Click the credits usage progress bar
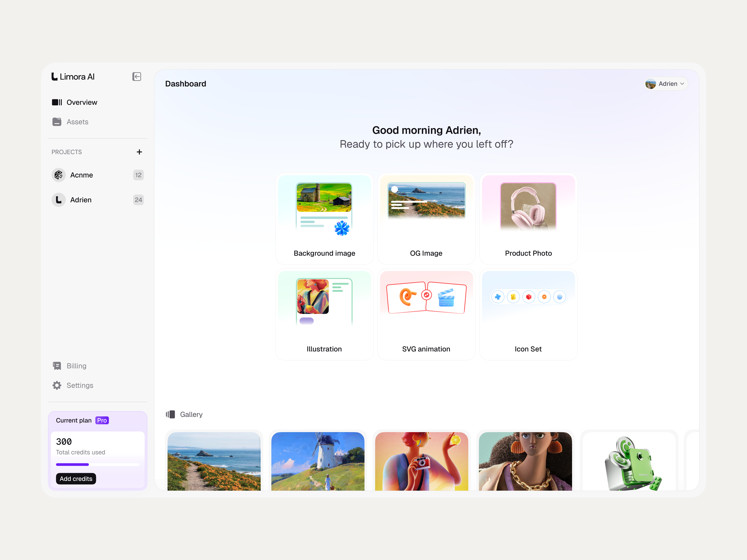This screenshot has width=747, height=560. tap(98, 464)
